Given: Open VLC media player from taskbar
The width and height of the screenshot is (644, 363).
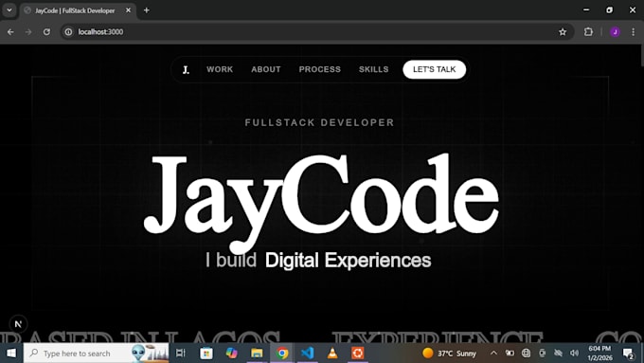Looking at the screenshot, I should click(332, 354).
